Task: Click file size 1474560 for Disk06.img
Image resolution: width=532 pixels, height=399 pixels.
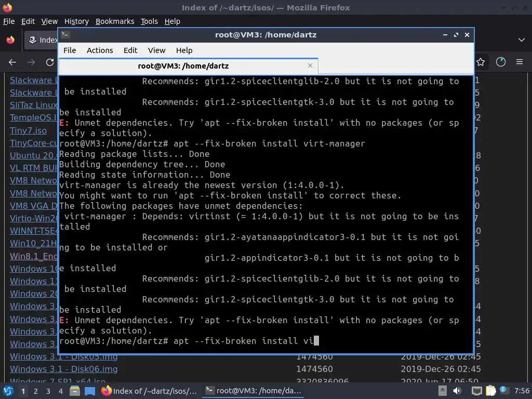Action: pyautogui.click(x=314, y=369)
